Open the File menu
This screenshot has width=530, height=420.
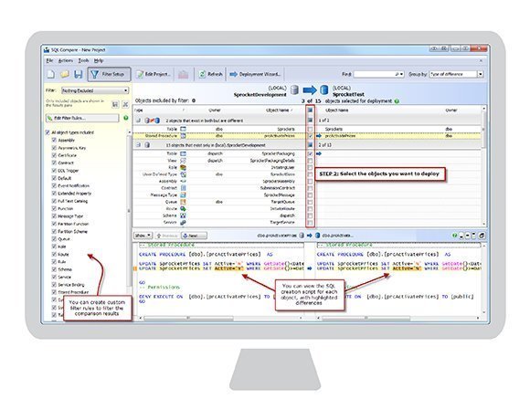(49, 60)
